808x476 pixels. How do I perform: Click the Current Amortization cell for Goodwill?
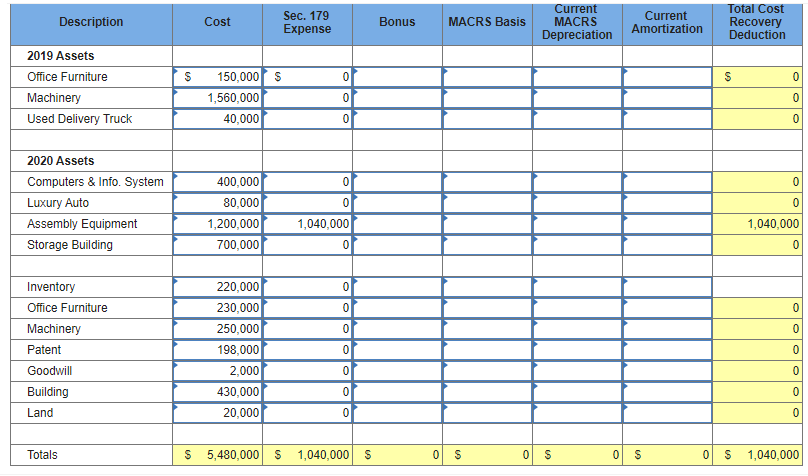tap(667, 371)
